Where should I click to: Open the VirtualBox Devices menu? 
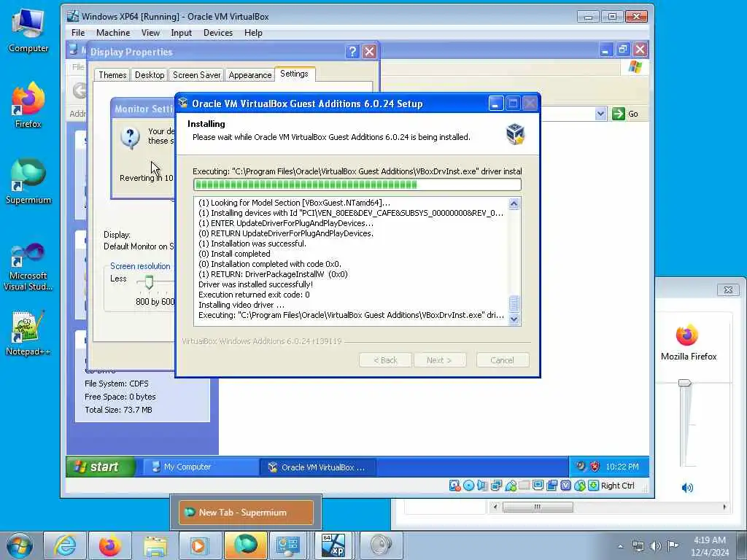click(217, 33)
